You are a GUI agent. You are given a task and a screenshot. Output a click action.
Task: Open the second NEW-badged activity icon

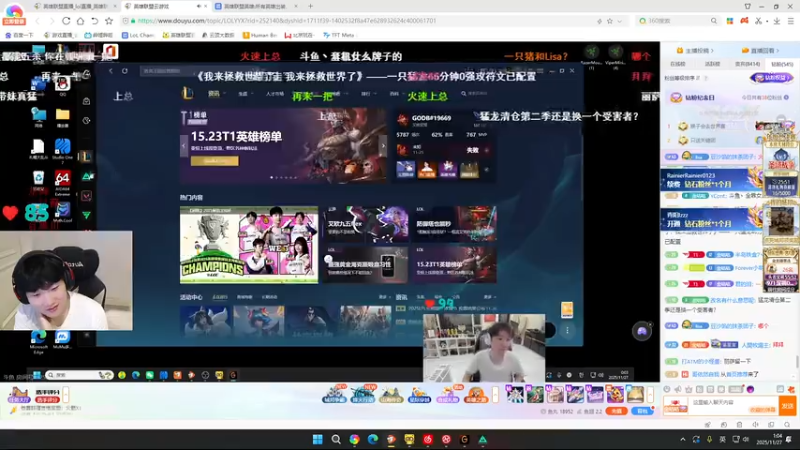363,394
